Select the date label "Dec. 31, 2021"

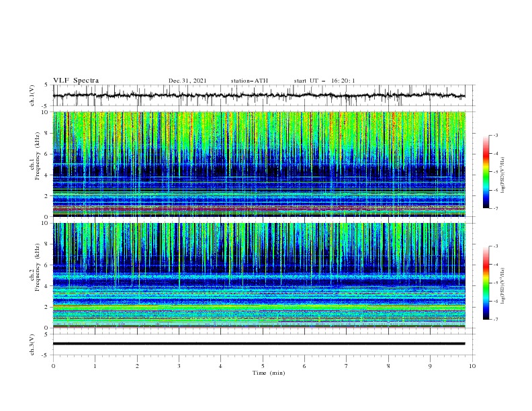coord(187,81)
